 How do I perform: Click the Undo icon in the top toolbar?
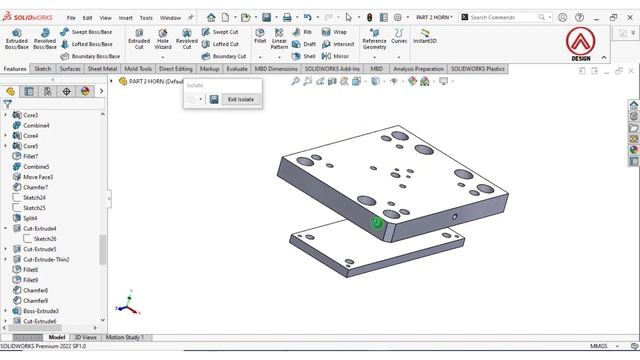click(308, 18)
